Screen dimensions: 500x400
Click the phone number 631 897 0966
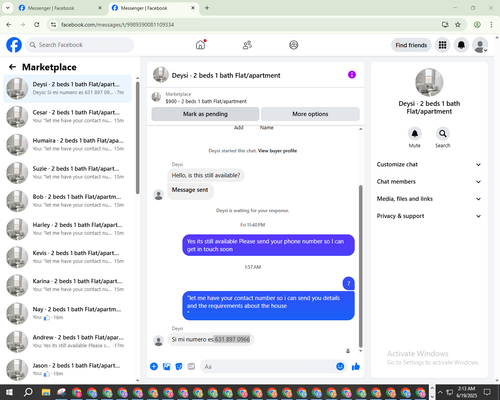click(x=232, y=339)
